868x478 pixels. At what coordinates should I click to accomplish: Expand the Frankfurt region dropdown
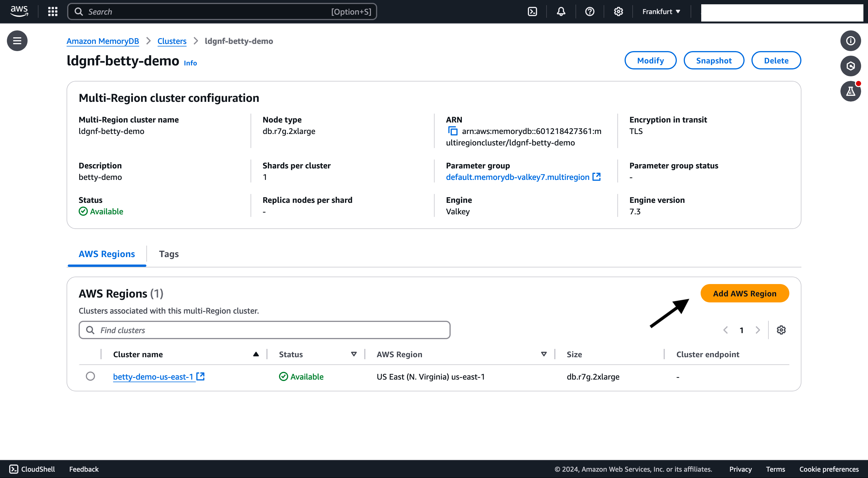coord(661,11)
